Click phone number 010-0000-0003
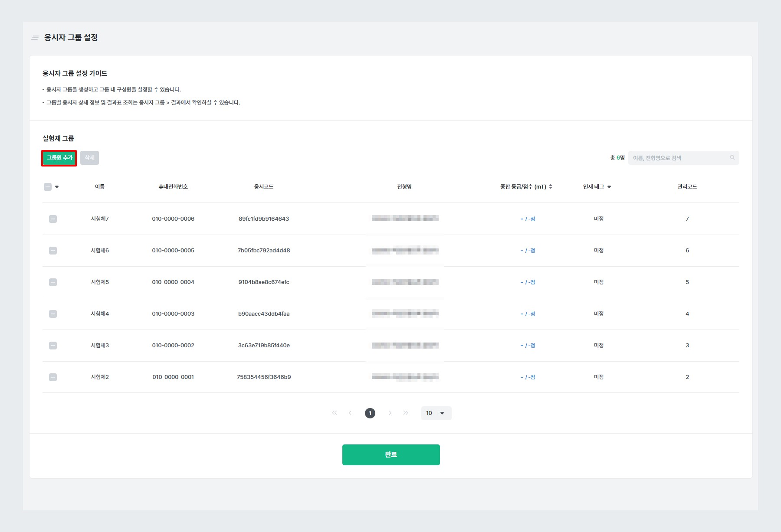 click(x=173, y=314)
